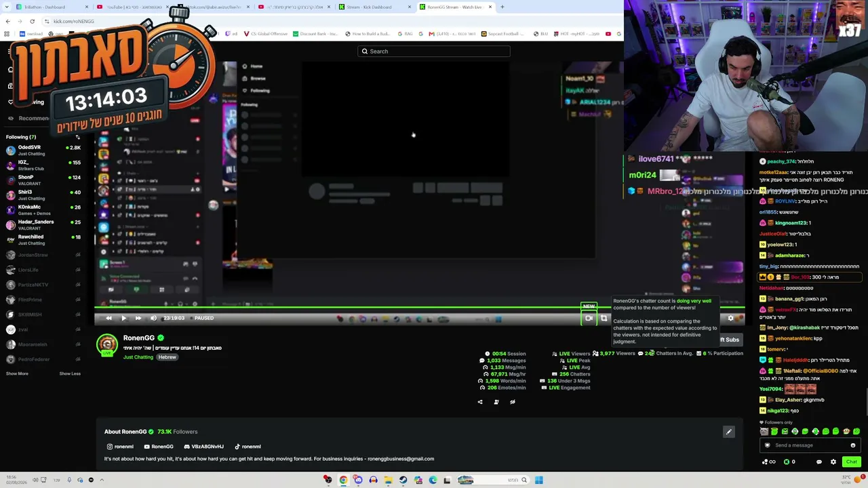Image resolution: width=868 pixels, height=488 pixels.
Task: Open offline JordanStrew channel
Action: pos(43,255)
